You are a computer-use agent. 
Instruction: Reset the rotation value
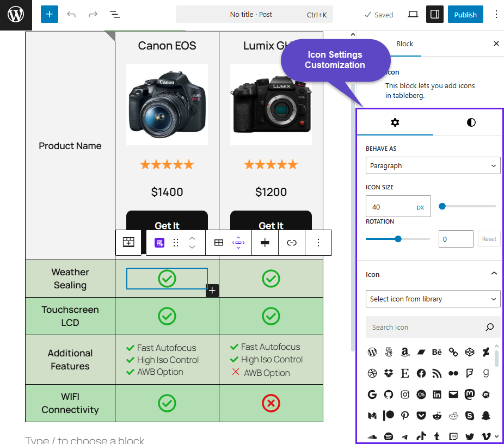click(489, 239)
